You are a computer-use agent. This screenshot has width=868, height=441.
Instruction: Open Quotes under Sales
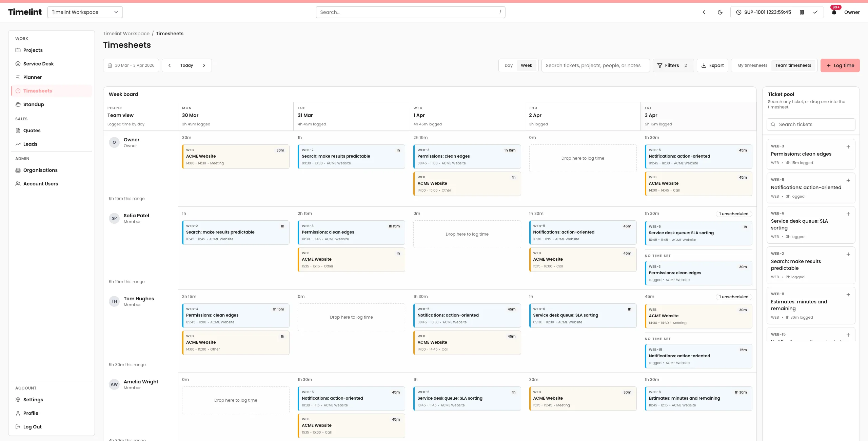coord(52,131)
